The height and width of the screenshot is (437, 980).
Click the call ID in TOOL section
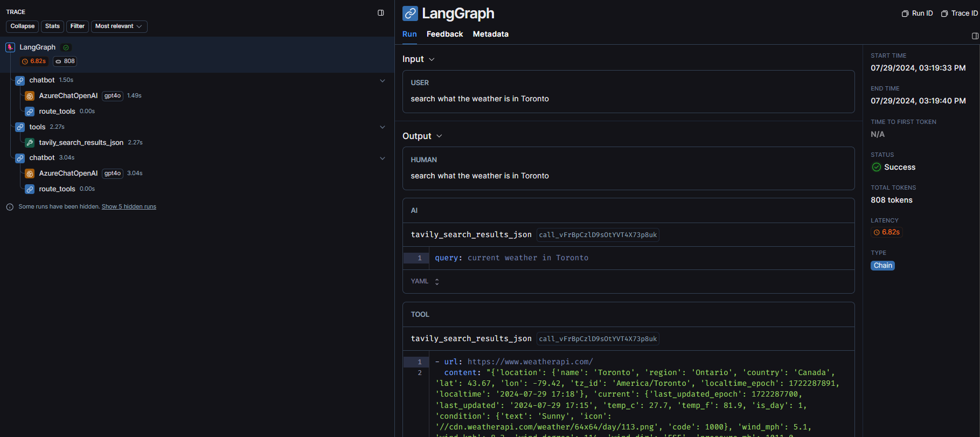(598, 339)
